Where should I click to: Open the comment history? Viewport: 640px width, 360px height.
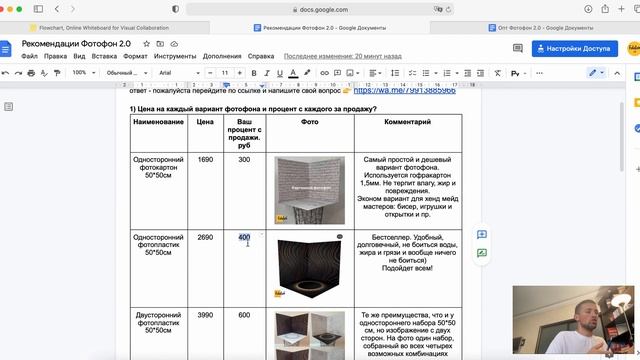(518, 49)
